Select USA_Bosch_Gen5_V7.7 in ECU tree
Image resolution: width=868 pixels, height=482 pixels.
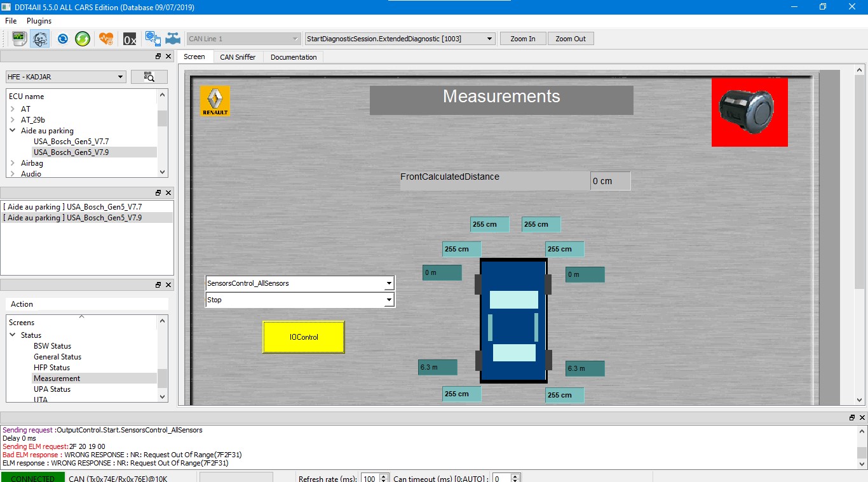coord(71,142)
